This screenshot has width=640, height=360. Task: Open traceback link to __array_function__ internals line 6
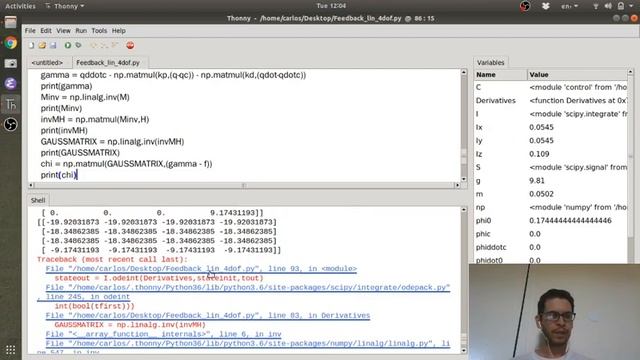[163, 334]
